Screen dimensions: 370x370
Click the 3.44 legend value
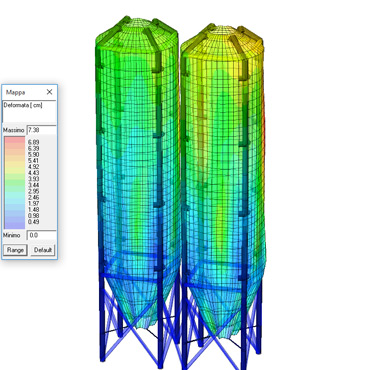[34, 185]
